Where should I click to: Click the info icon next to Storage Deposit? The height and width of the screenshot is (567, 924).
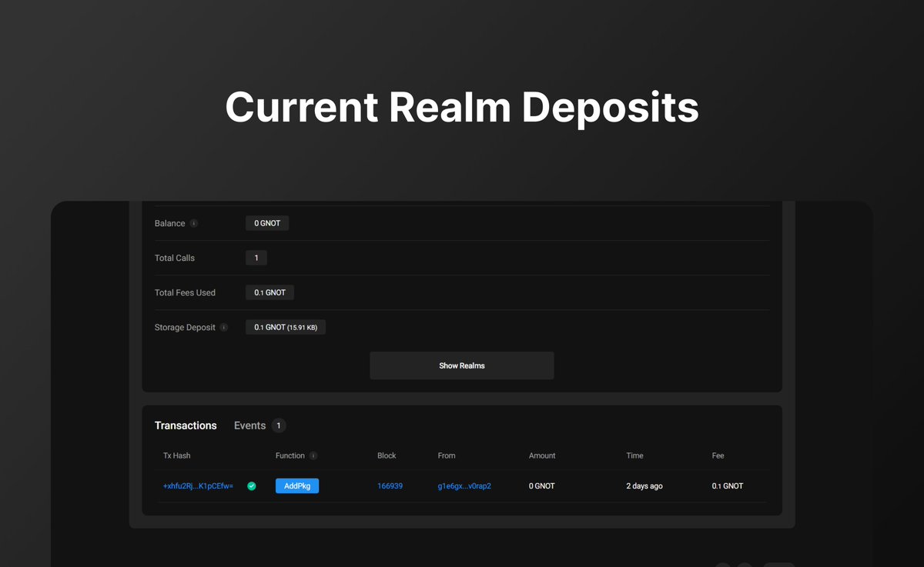224,328
